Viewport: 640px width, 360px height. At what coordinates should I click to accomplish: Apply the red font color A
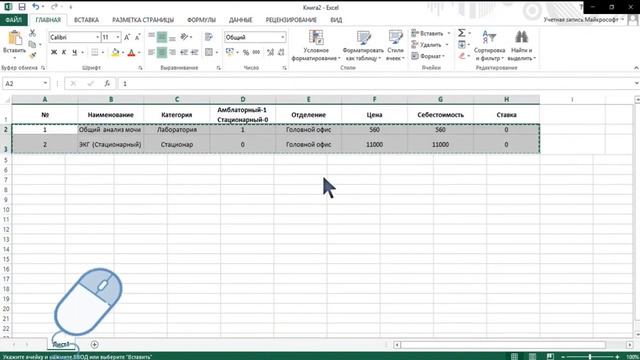click(x=131, y=52)
